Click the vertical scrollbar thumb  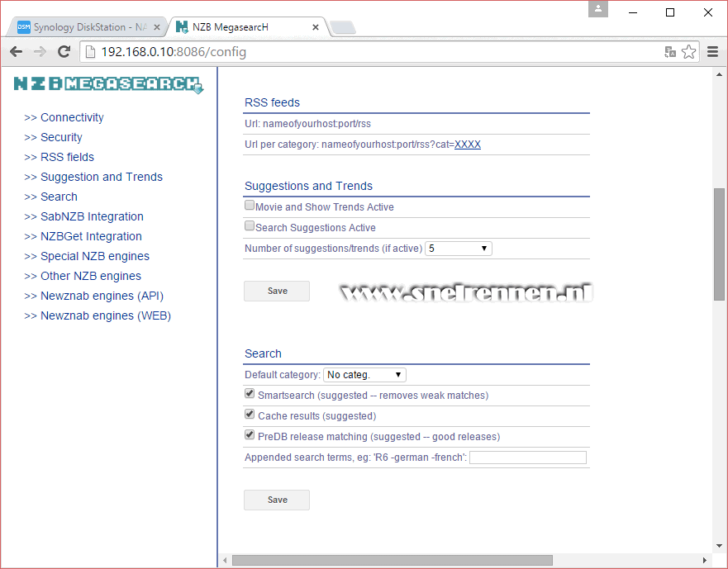click(x=719, y=244)
